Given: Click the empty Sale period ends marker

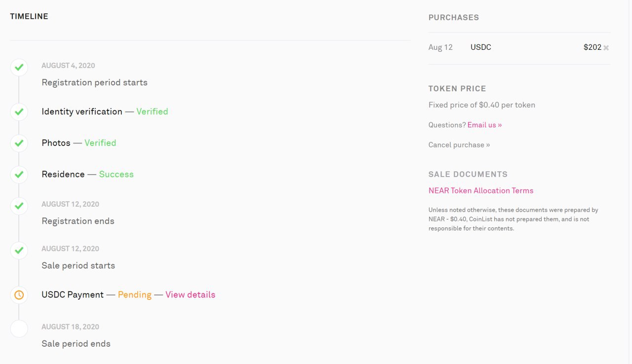Looking at the screenshot, I should [x=19, y=328].
